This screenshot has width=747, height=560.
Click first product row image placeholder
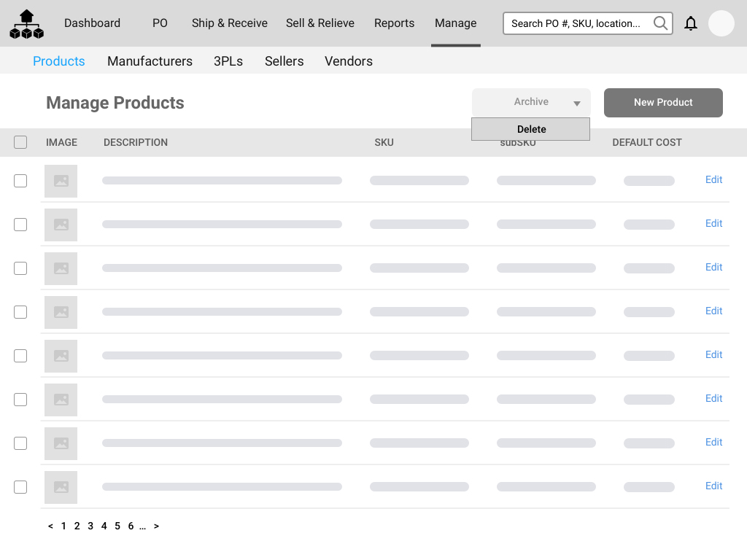(x=61, y=181)
